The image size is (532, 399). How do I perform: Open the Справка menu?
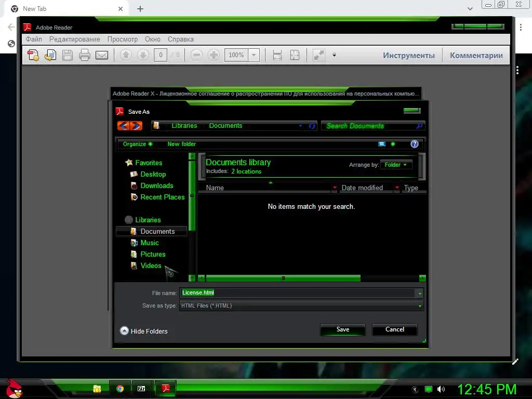click(x=180, y=39)
